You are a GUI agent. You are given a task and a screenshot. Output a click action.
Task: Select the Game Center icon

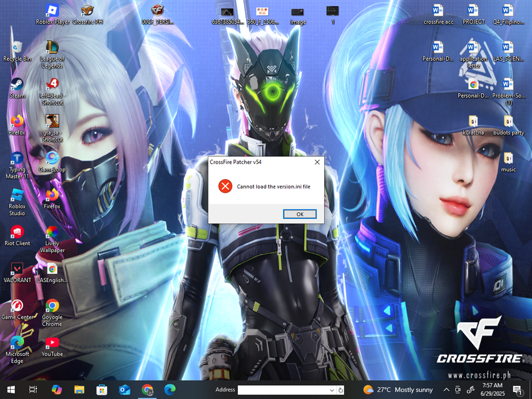(17, 310)
